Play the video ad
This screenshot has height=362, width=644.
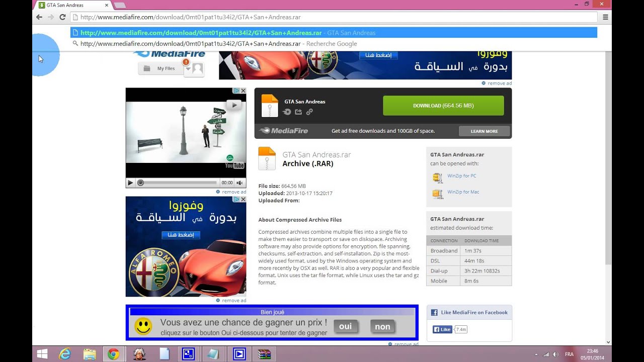pyautogui.click(x=130, y=183)
